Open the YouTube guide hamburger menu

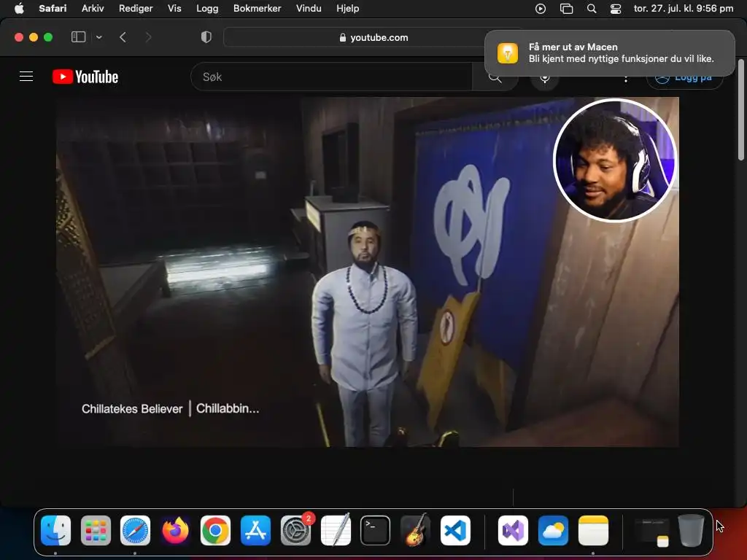(x=26, y=76)
